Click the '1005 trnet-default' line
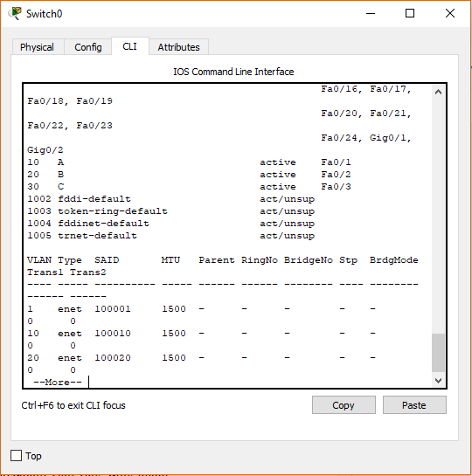 click(x=170, y=236)
